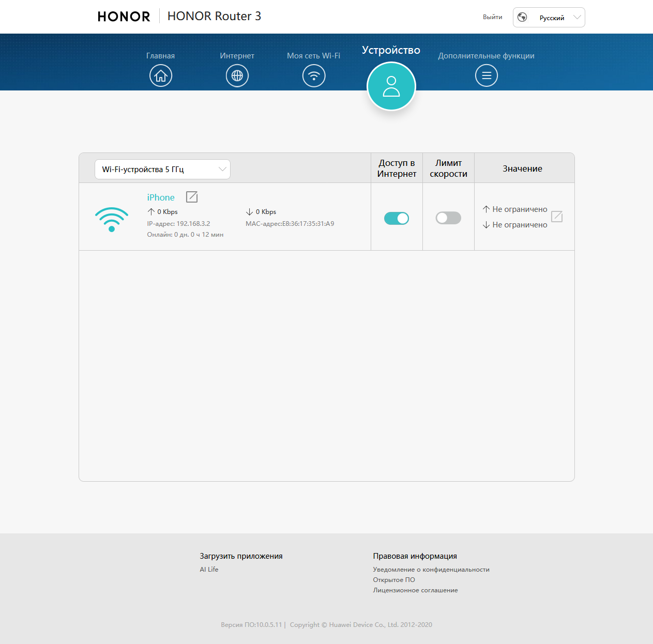Click the Онлайн: 0 дн. 0 ч 12 мин text
Image resolution: width=653 pixels, height=644 pixels.
185,235
